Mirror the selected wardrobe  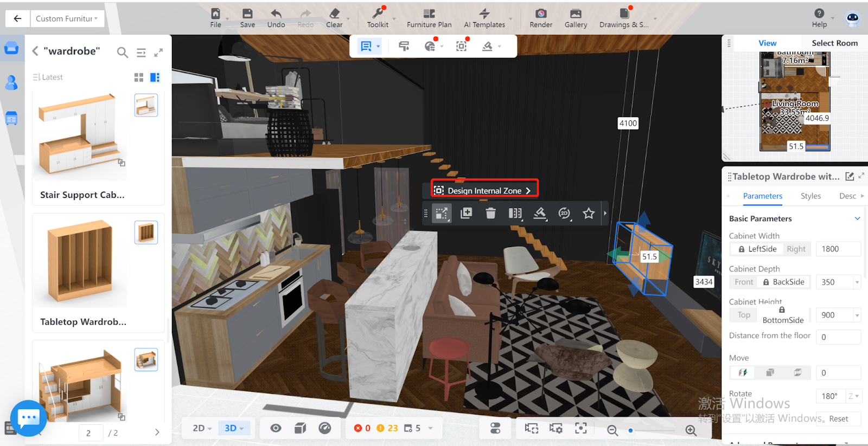515,214
